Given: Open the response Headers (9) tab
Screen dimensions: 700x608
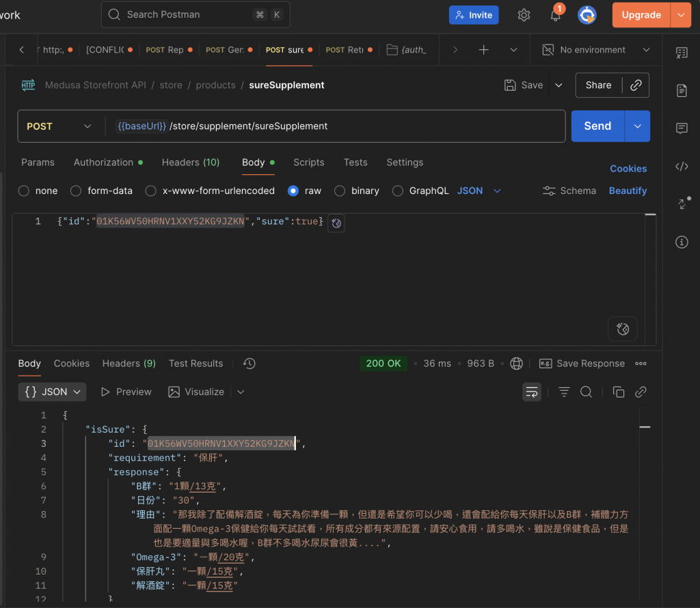Looking at the screenshot, I should point(129,363).
